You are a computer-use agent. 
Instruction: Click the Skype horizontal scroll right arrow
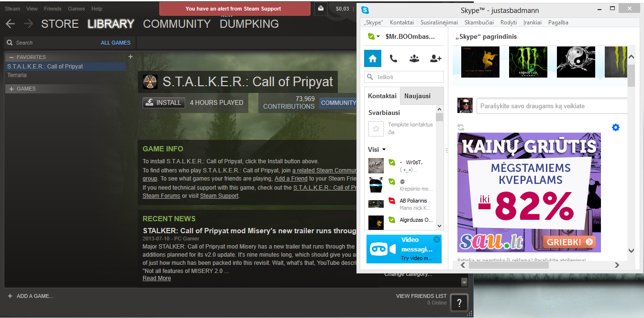click(617, 265)
